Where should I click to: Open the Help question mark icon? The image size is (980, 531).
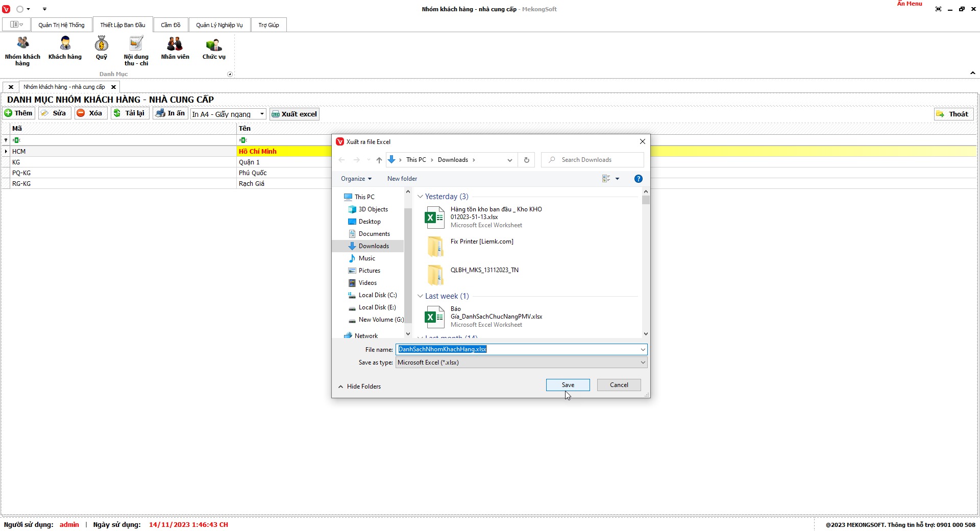(639, 179)
